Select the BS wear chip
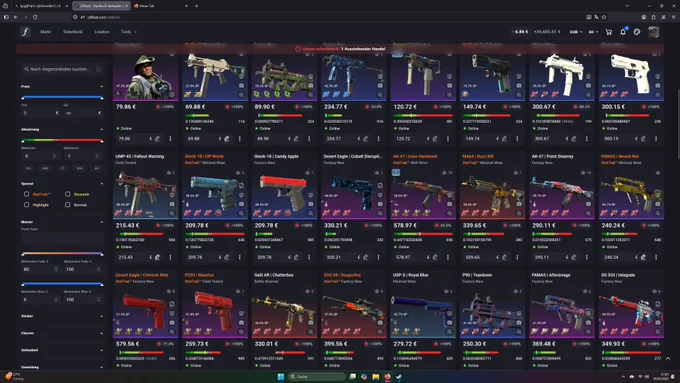The width and height of the screenshot is (680, 383). (x=96, y=168)
